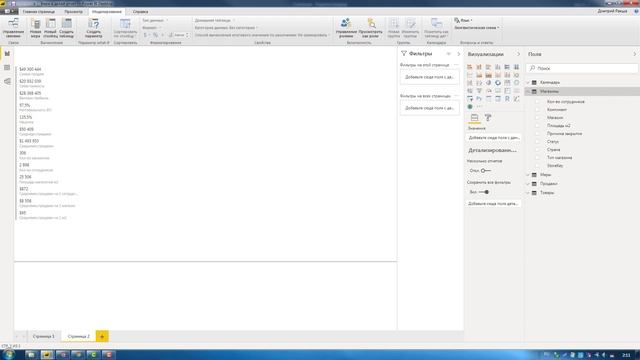Select the map visual

click(516, 83)
